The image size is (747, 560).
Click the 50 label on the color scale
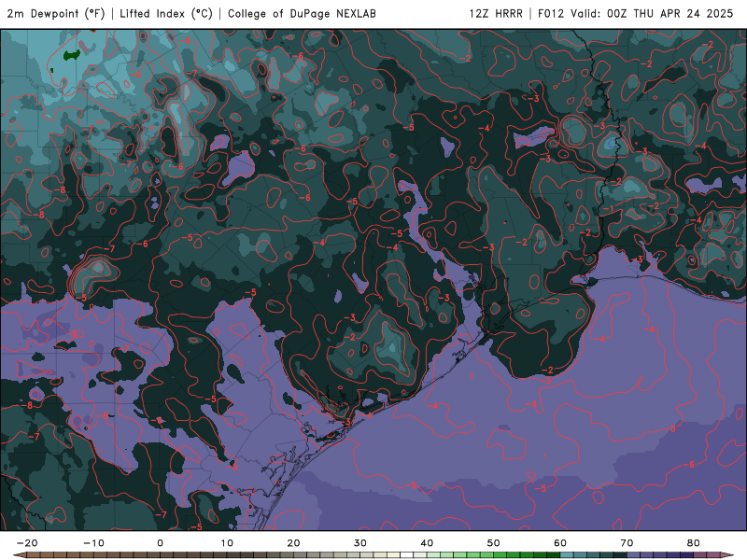[x=494, y=543]
